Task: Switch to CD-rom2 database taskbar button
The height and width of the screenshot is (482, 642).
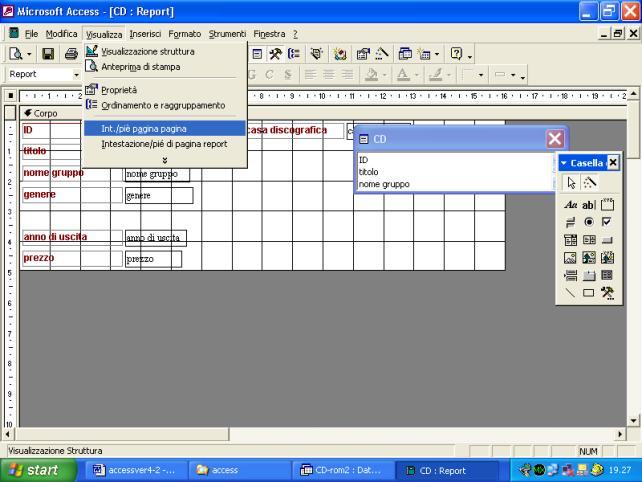Action: [x=343, y=470]
